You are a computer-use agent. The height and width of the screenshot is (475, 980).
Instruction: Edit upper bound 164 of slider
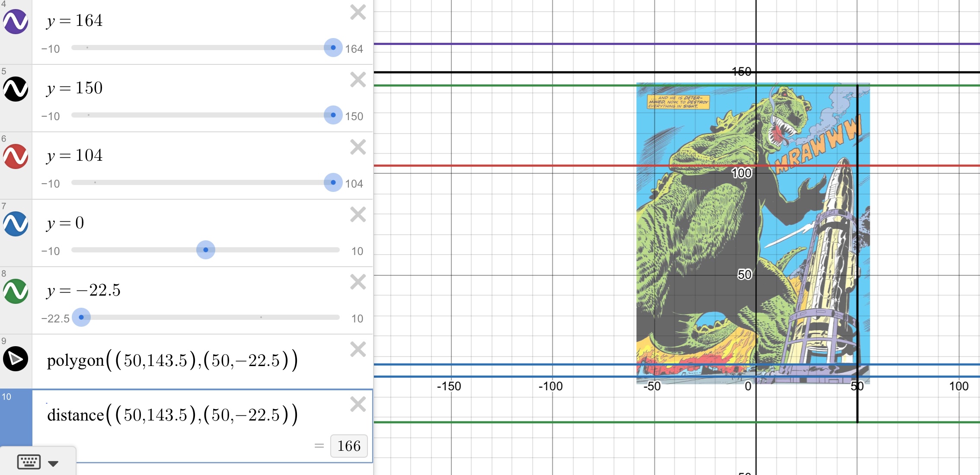pos(354,49)
